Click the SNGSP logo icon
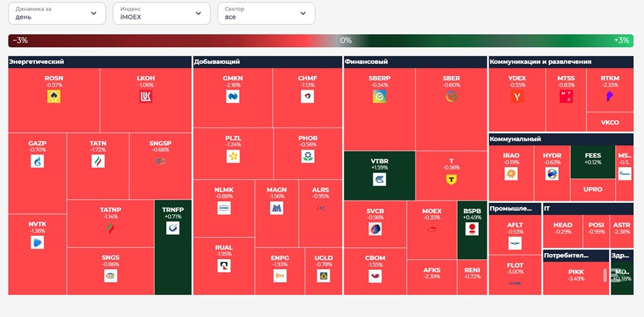 click(x=160, y=161)
